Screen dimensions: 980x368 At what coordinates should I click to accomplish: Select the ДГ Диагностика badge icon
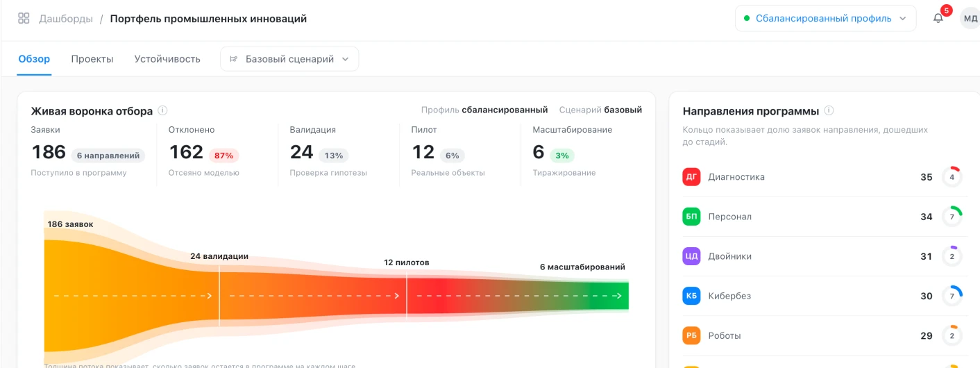pos(692,177)
